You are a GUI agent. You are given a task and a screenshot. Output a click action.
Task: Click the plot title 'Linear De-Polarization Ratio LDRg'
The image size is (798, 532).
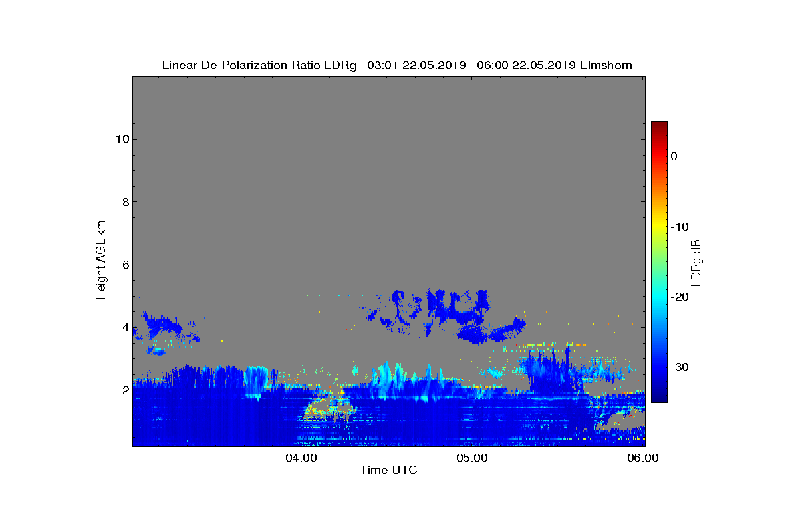pyautogui.click(x=260, y=65)
